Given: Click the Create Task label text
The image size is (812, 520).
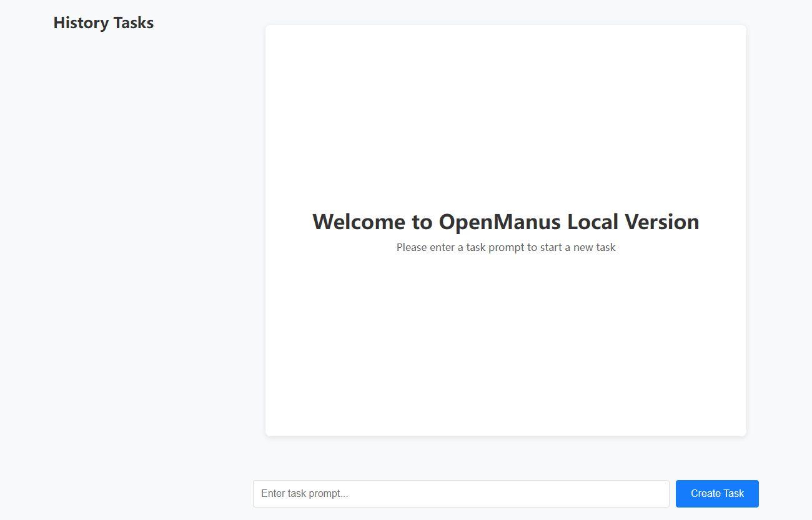Looking at the screenshot, I should pyautogui.click(x=716, y=493).
